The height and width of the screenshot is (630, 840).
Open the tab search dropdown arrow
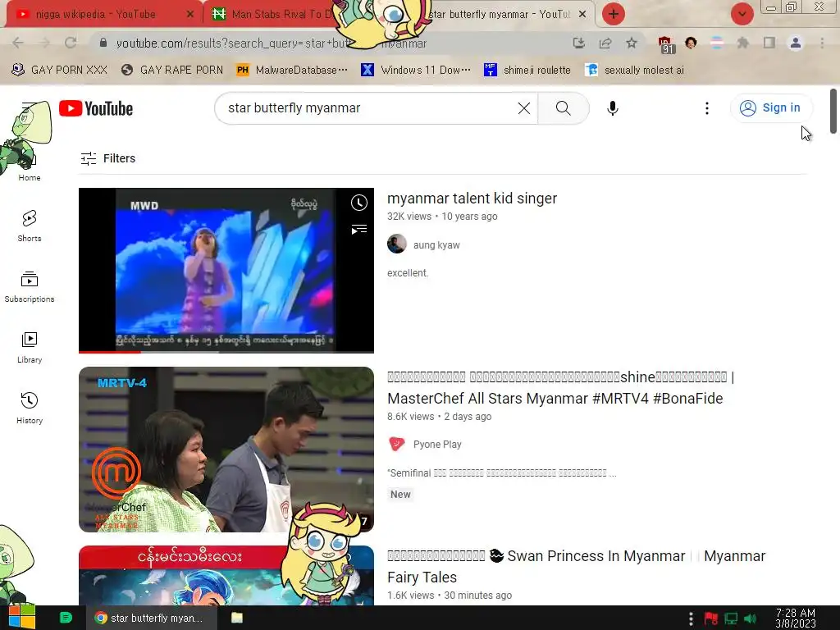(x=742, y=14)
